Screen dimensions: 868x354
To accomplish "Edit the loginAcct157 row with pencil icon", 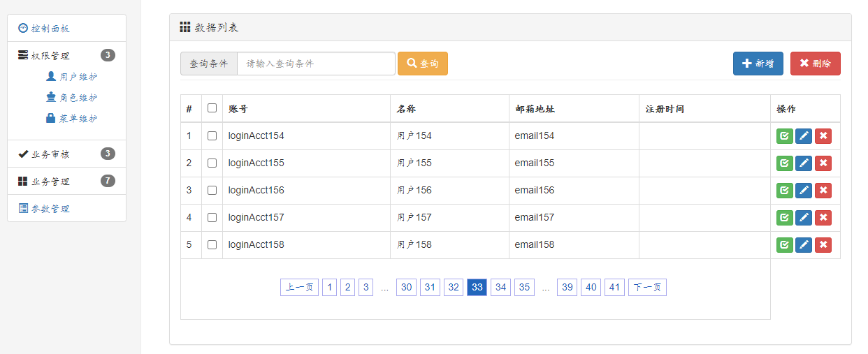I will (x=804, y=217).
